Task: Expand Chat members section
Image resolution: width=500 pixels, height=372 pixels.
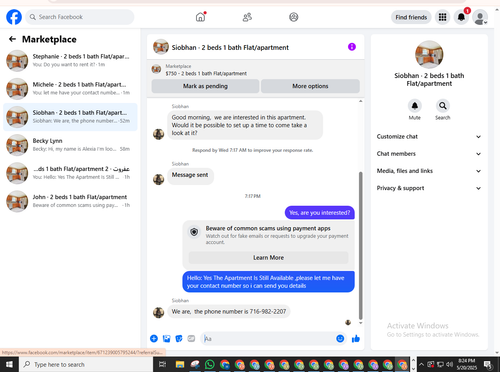Action: (x=429, y=154)
